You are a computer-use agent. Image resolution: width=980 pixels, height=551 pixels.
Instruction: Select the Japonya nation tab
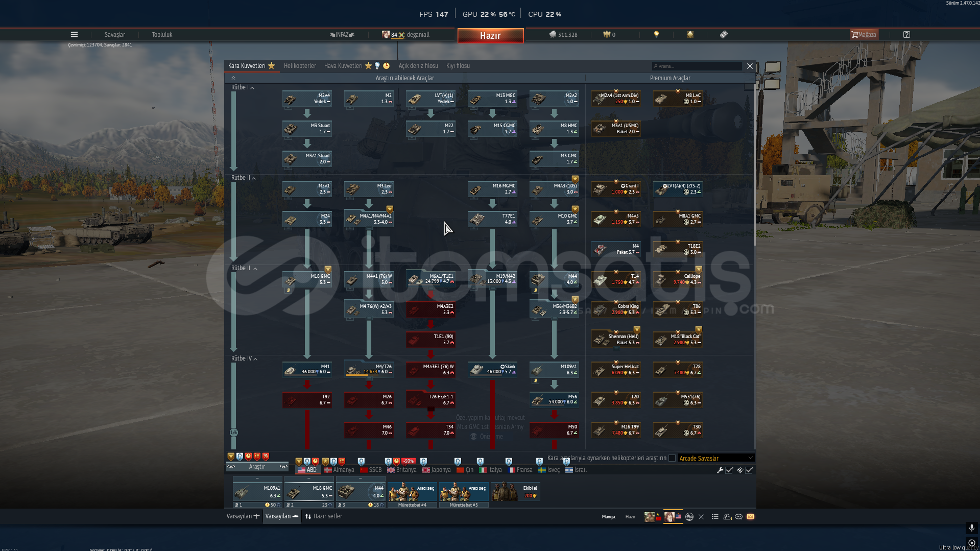pos(436,470)
